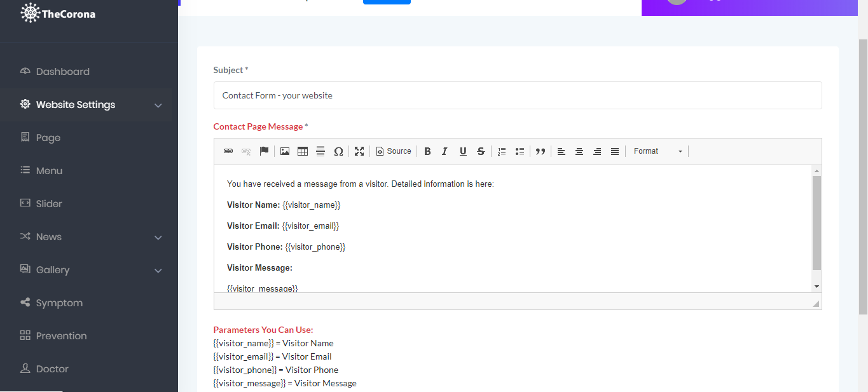868x392 pixels.
Task: Justify text alignment
Action: click(615, 151)
